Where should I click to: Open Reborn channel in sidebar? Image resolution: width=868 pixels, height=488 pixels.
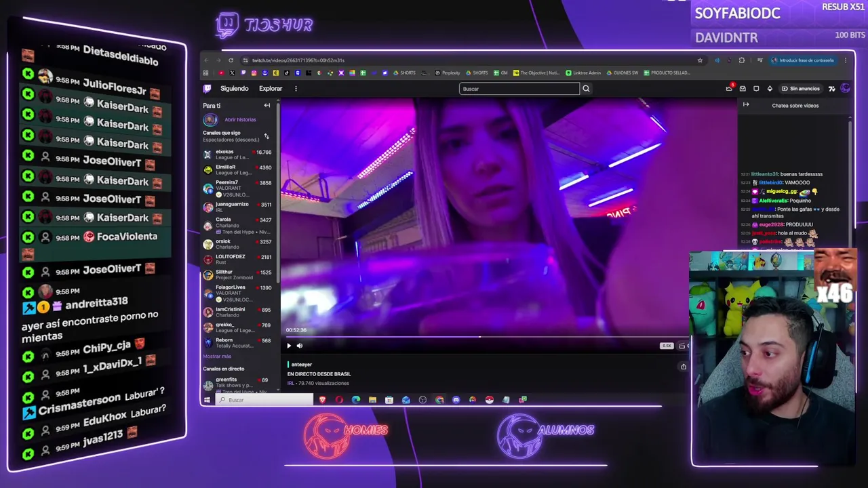click(x=237, y=343)
